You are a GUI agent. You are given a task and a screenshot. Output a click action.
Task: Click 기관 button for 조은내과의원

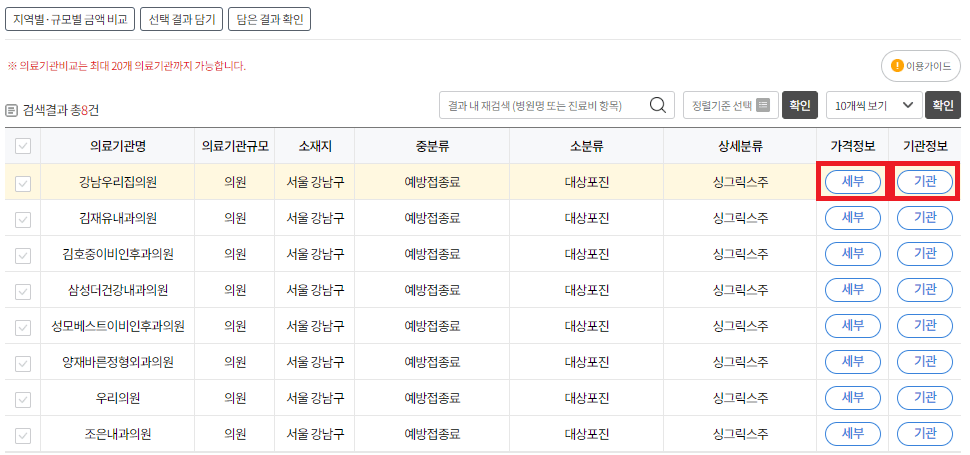[x=925, y=435]
